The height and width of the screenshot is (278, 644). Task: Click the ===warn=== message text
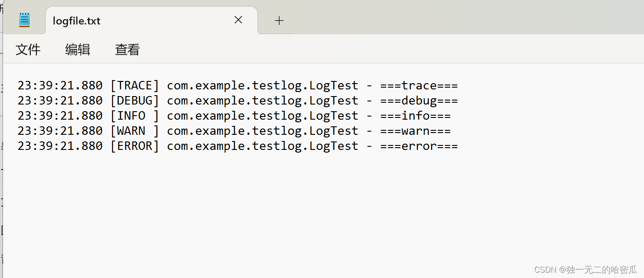[415, 131]
